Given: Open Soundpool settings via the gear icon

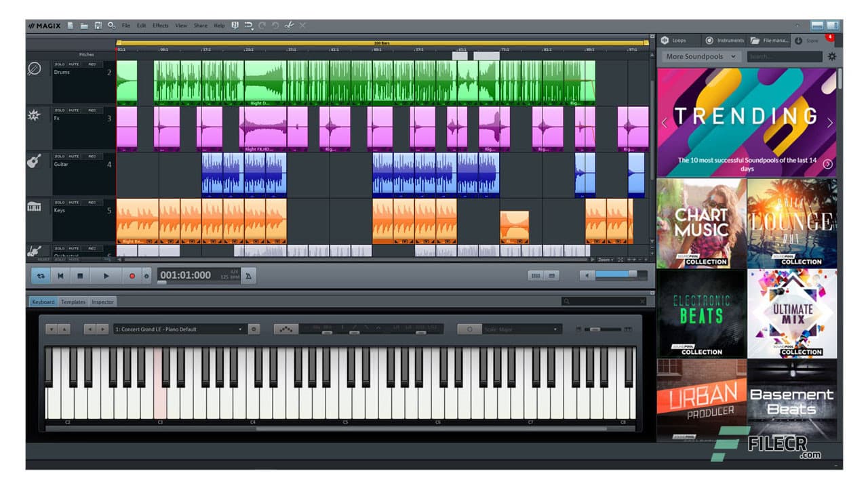Looking at the screenshot, I should 833,56.
